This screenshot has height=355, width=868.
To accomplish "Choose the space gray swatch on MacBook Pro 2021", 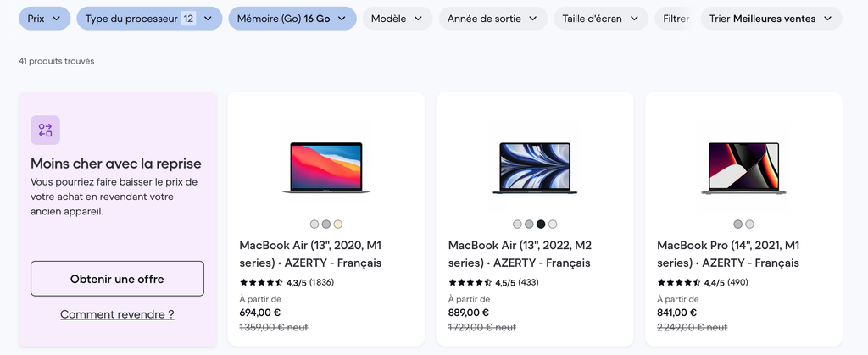I will [737, 224].
